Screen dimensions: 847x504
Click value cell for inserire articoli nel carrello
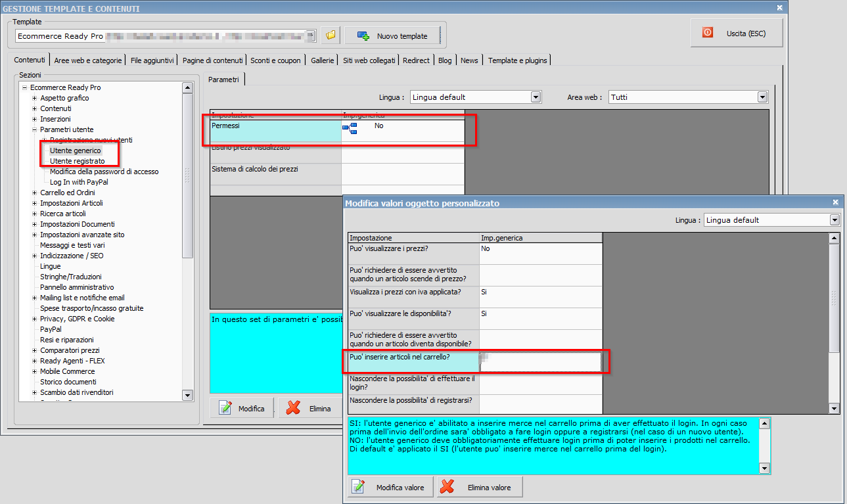541,362
